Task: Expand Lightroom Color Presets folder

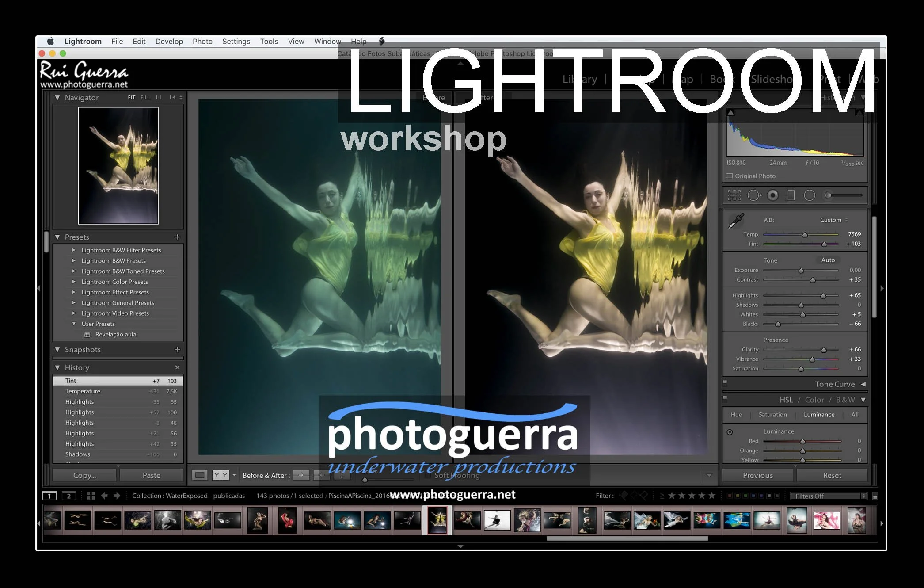Action: (x=74, y=282)
